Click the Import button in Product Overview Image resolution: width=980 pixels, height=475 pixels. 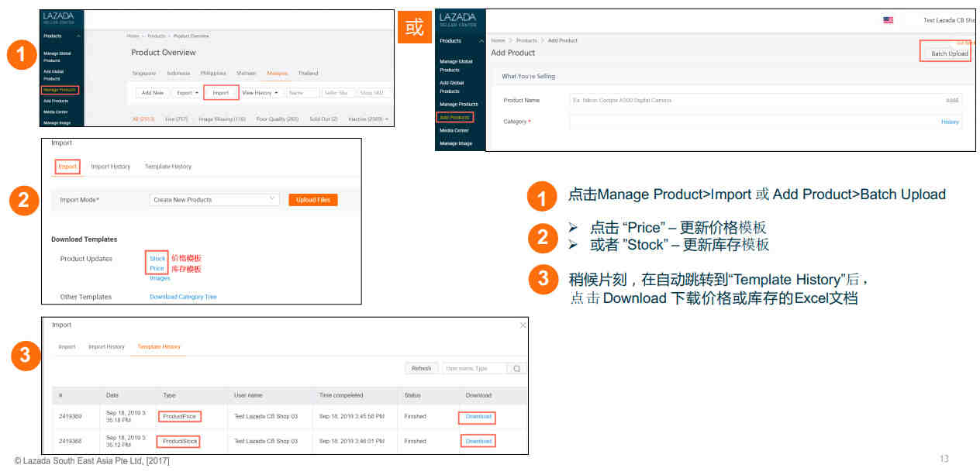tap(221, 93)
